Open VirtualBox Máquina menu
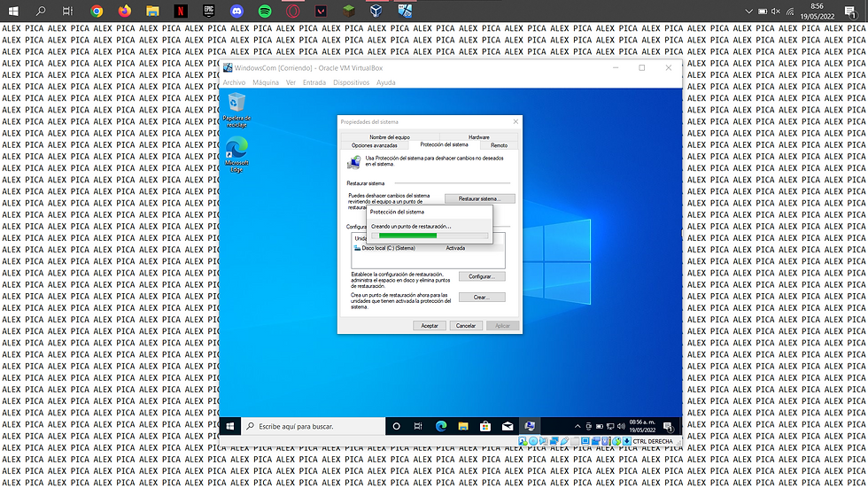The height and width of the screenshot is (488, 868). coord(266,82)
